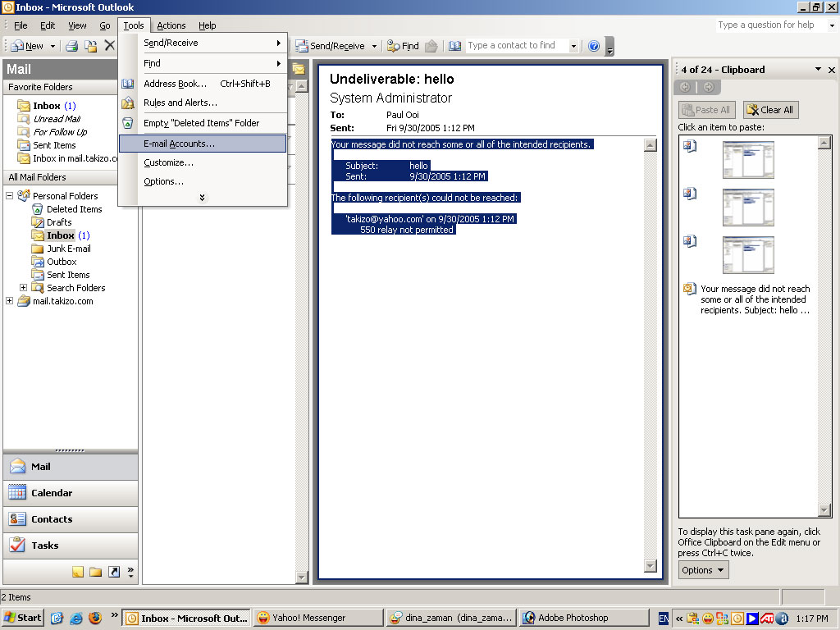
Task: Click the Shortcuts icon in navigation bar
Action: click(x=113, y=572)
